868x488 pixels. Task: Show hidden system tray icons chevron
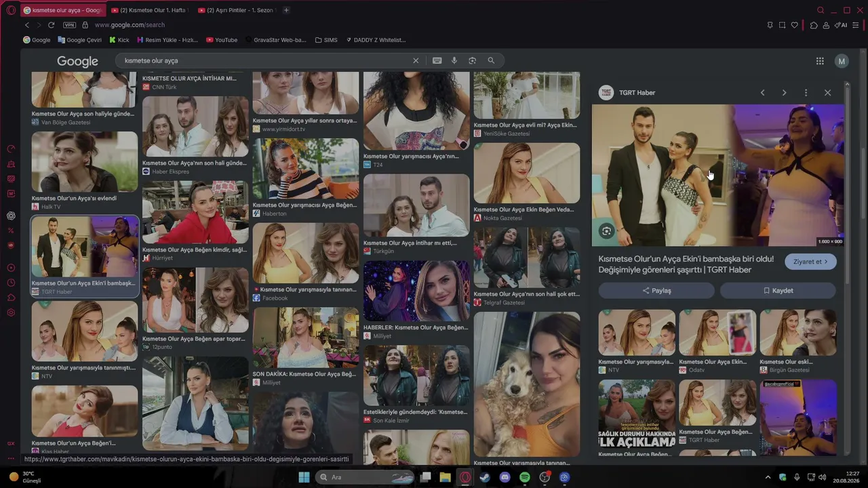[x=768, y=477]
